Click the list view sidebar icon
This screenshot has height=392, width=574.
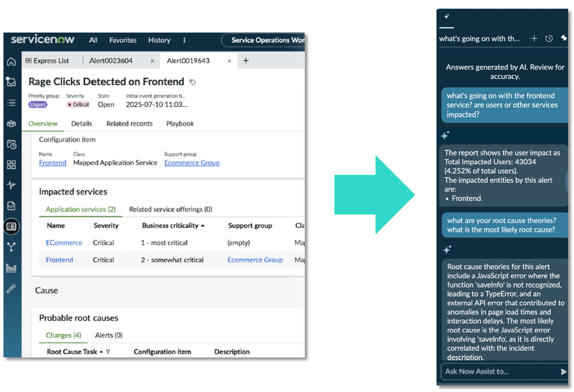(x=11, y=103)
